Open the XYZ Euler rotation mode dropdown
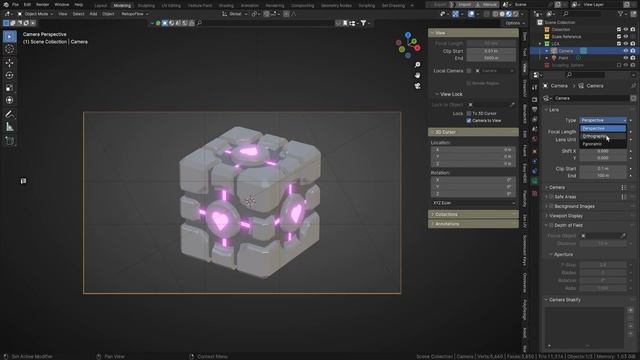Screen dimensions: 640x360 [x=473, y=203]
